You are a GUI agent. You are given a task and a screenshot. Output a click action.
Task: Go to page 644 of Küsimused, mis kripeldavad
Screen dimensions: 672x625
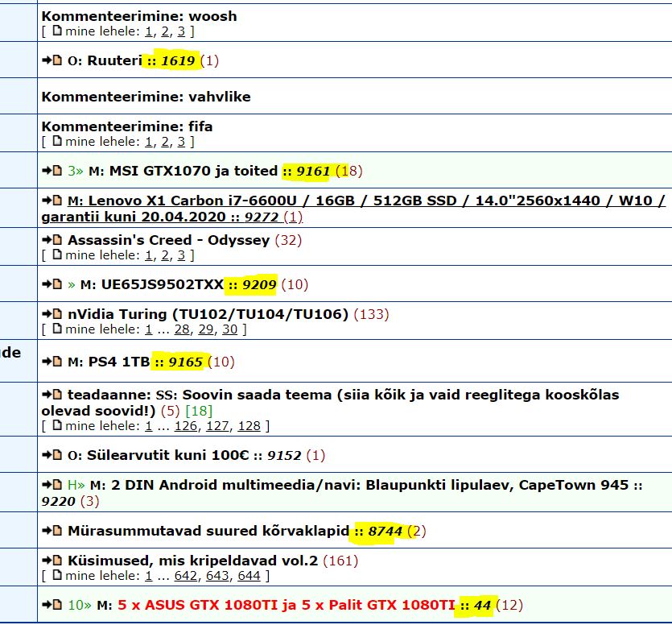click(x=249, y=576)
